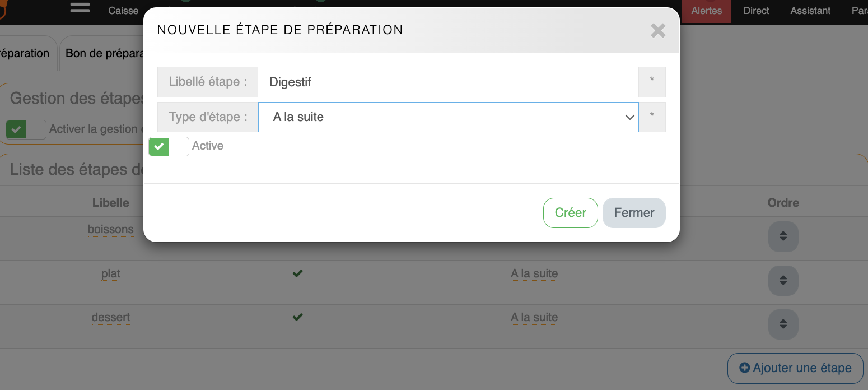
Task: Close the dialog with the X icon
Action: 658,31
